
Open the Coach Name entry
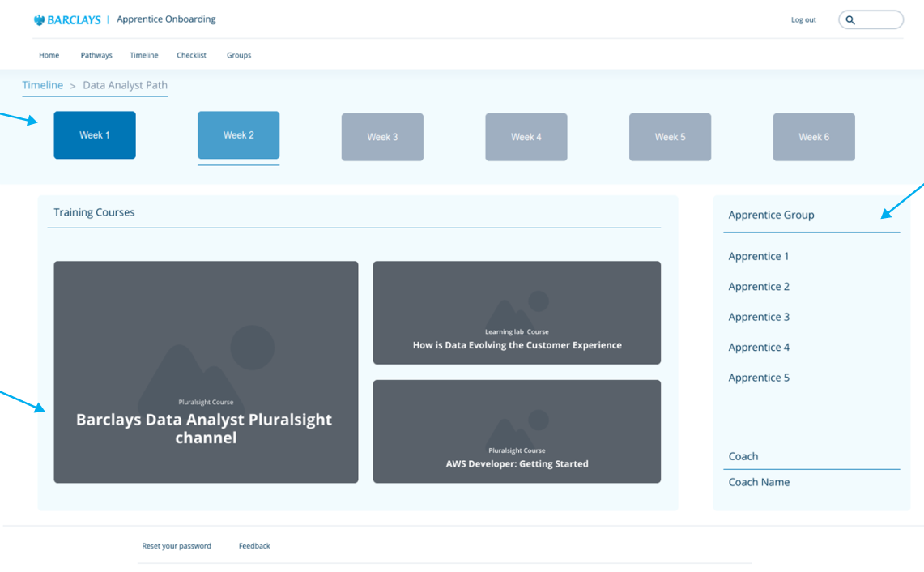759,482
